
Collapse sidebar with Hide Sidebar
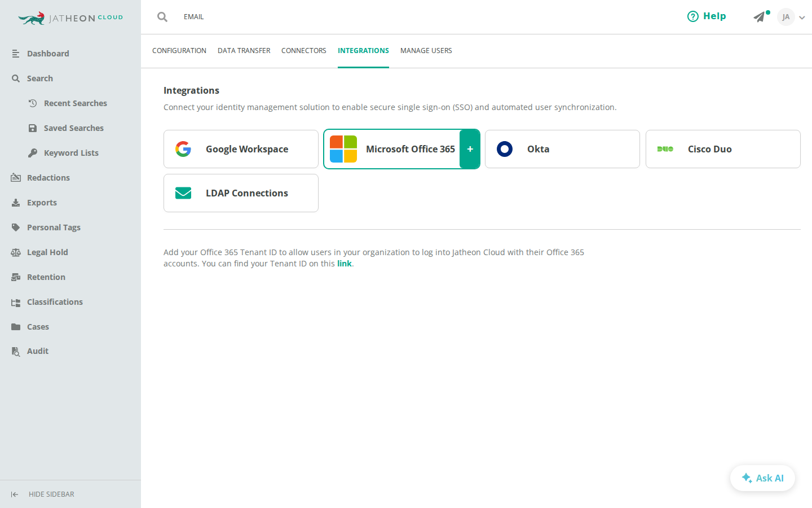coord(43,494)
